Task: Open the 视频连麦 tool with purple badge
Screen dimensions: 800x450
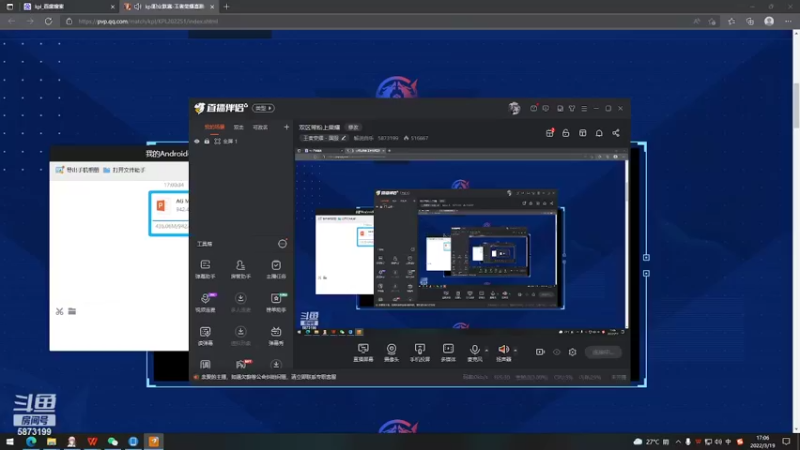Action: (205, 302)
